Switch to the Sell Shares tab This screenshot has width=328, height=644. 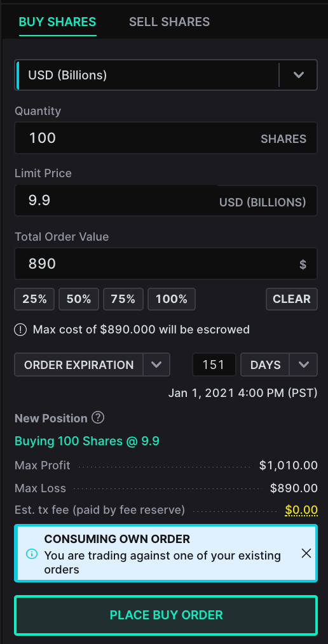169,22
